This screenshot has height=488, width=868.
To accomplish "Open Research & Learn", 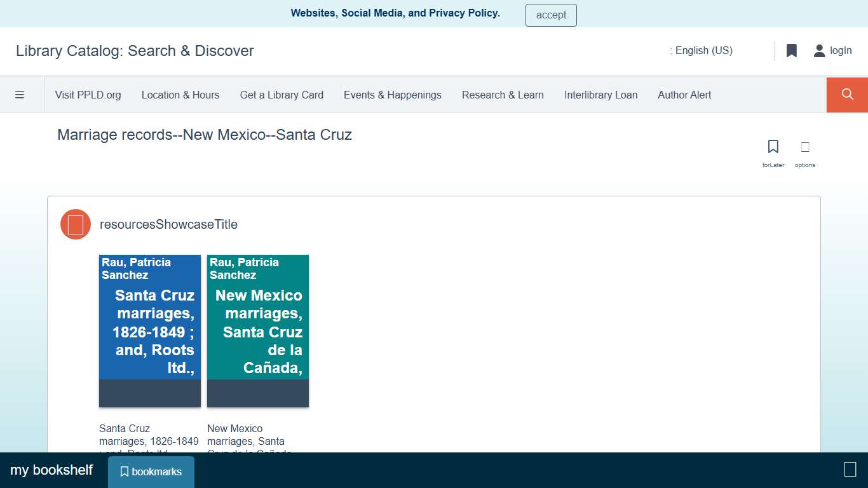I will (x=503, y=94).
